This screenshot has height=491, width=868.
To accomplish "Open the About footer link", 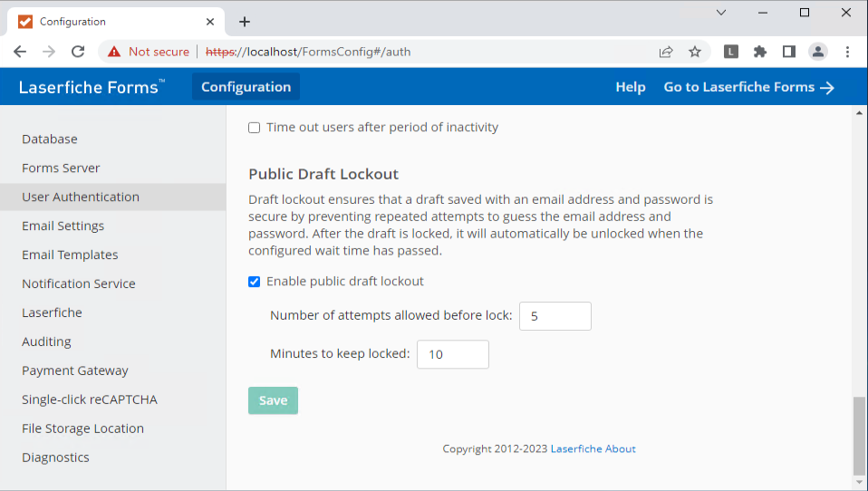I will coord(620,449).
